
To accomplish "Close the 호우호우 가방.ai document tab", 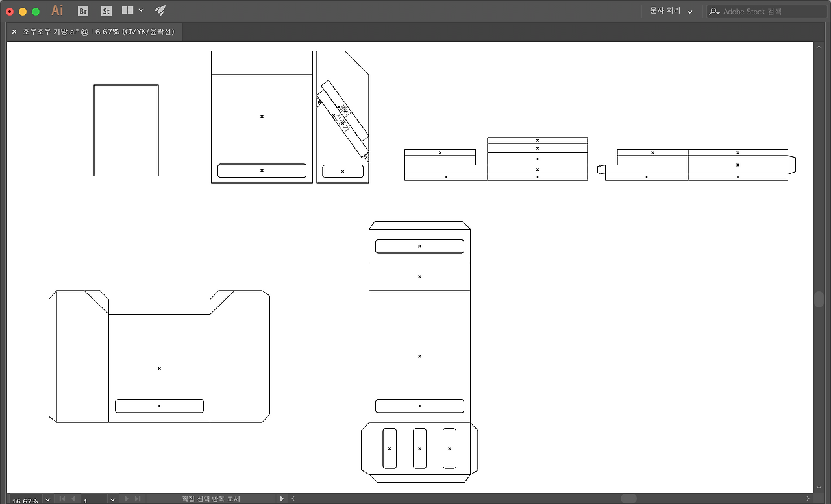I will (x=14, y=31).
